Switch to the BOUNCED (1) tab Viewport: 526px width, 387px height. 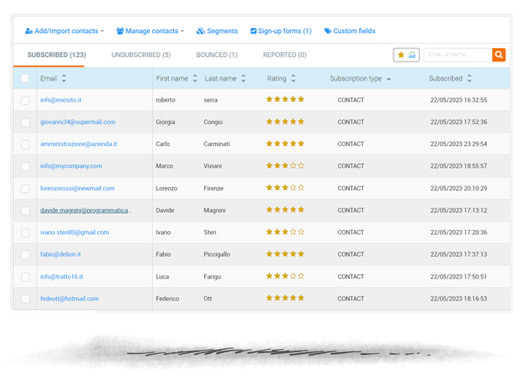[x=217, y=55]
